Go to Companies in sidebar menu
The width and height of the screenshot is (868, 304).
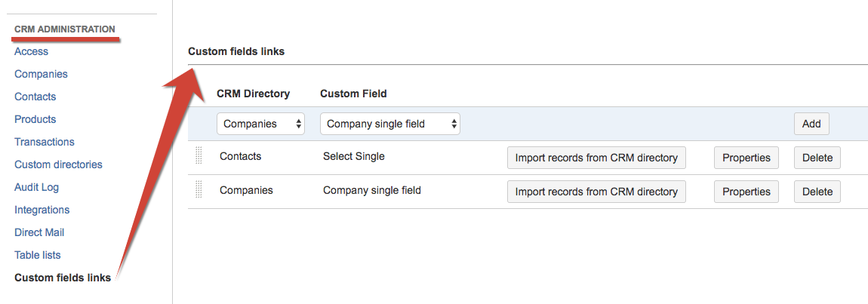(41, 74)
